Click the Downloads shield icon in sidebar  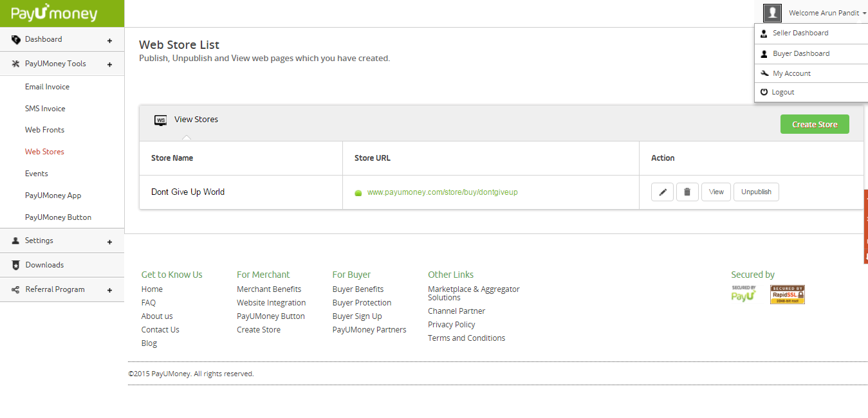click(16, 265)
